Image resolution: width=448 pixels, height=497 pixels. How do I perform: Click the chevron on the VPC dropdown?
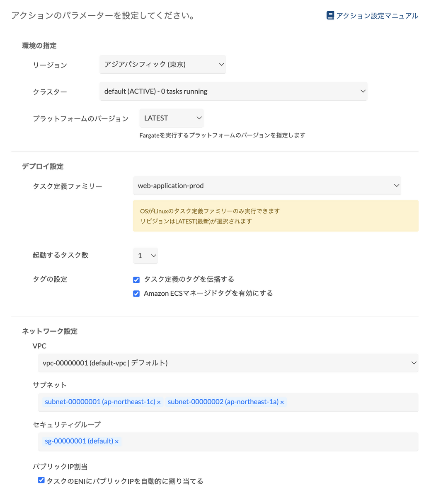[414, 362]
